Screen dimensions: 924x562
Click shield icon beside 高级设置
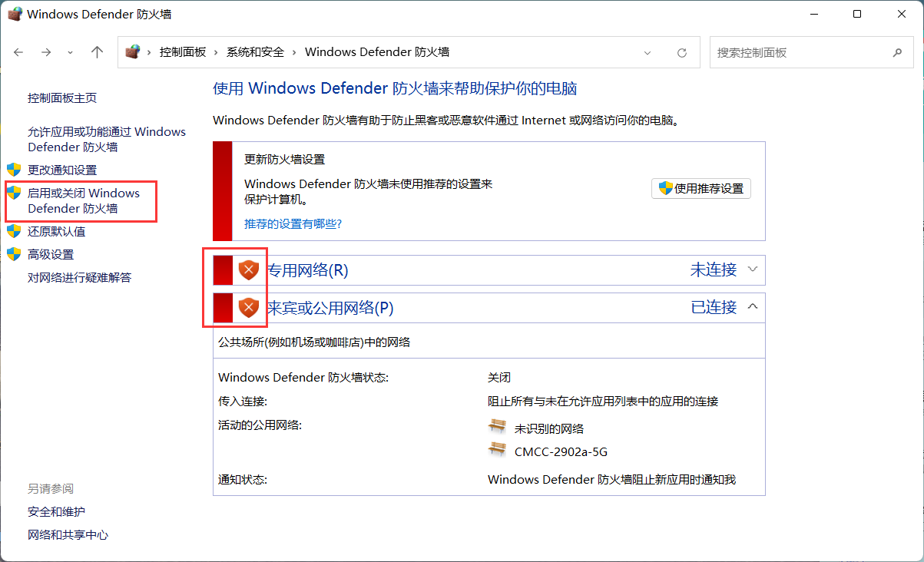point(14,254)
